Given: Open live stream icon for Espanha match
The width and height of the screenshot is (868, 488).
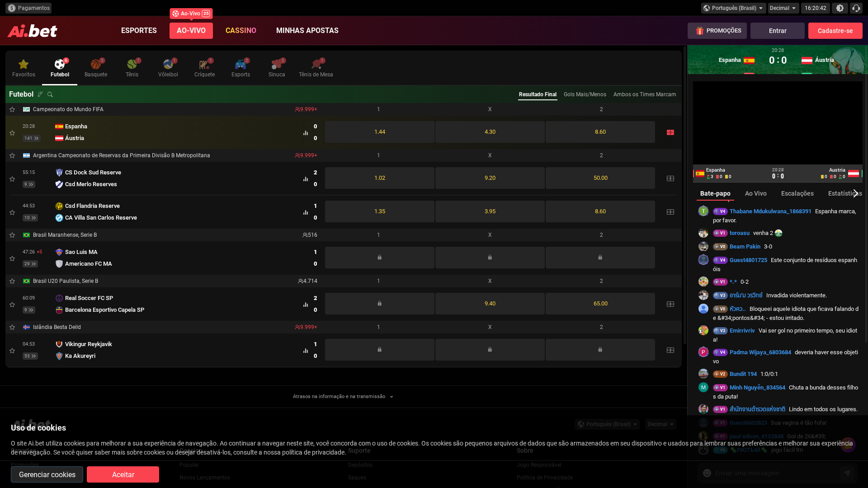Looking at the screenshot, I should (x=670, y=132).
